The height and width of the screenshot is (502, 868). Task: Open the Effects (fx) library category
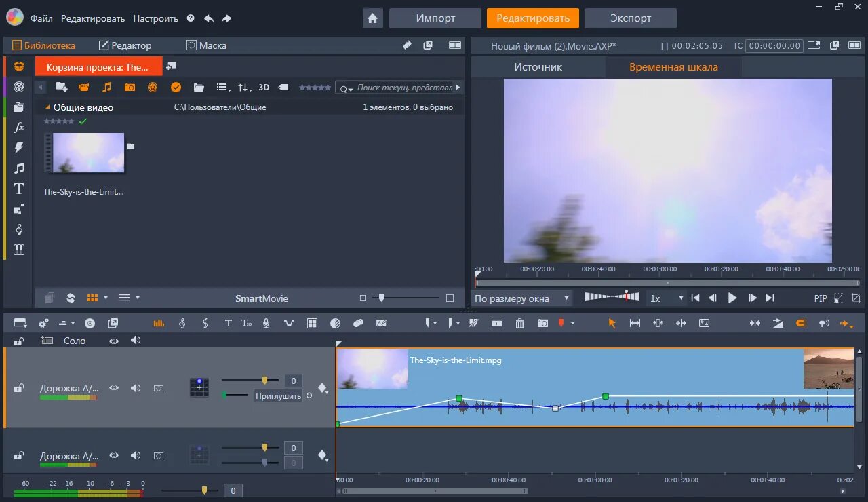(19, 127)
